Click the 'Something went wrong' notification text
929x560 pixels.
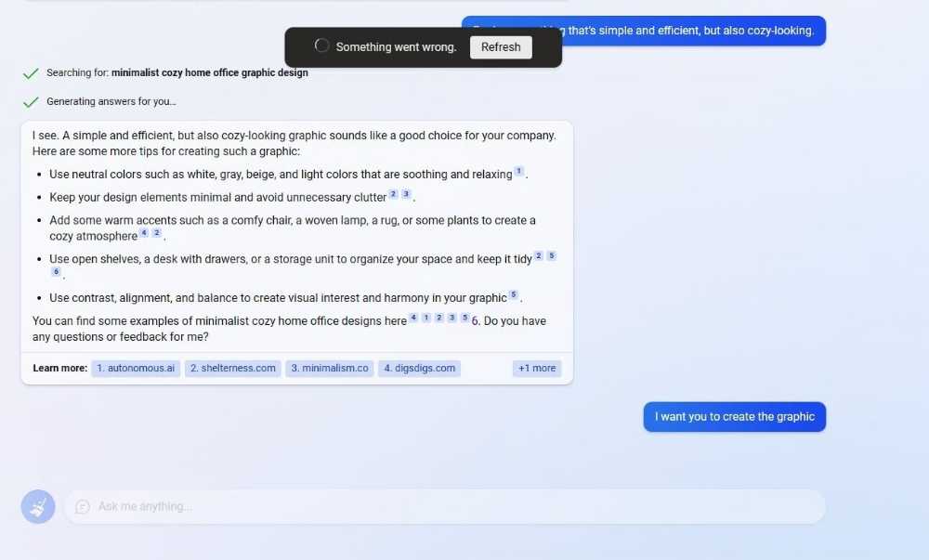[x=396, y=47]
